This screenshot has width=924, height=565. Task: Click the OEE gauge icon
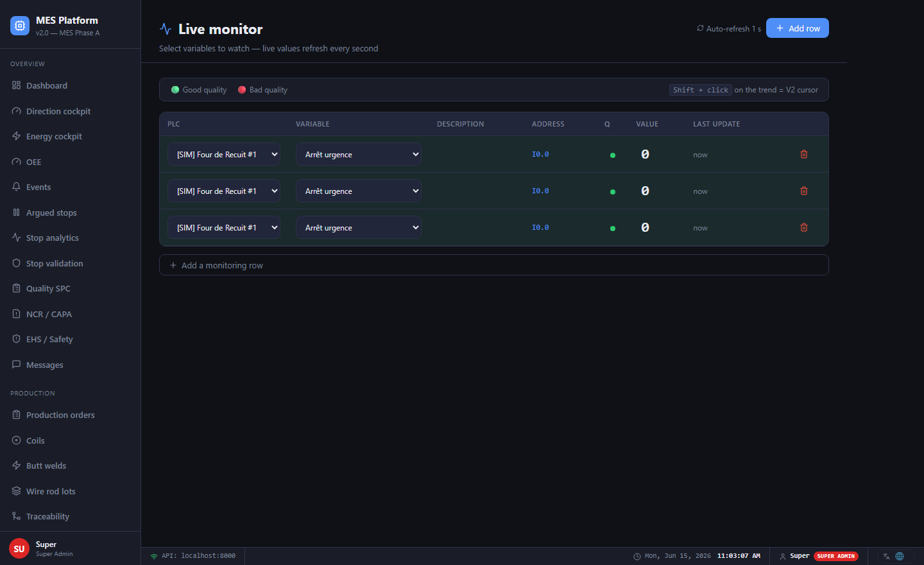17,162
